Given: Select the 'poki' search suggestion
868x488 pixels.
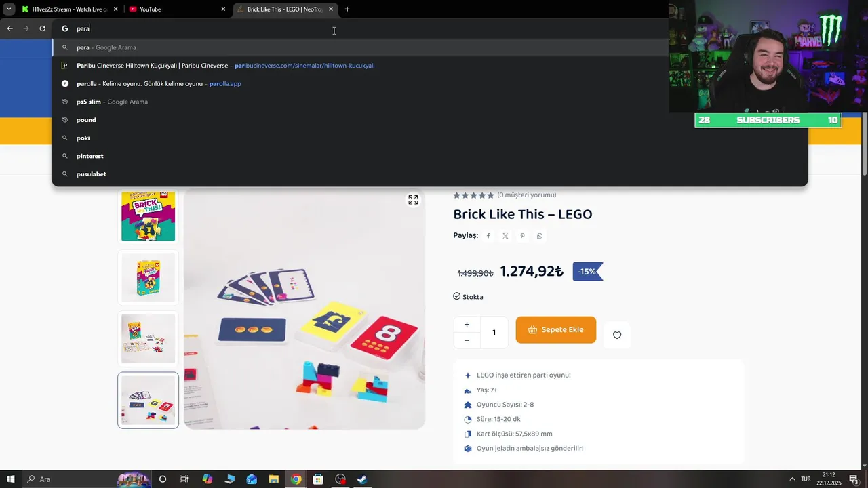Looking at the screenshot, I should pyautogui.click(x=430, y=138).
